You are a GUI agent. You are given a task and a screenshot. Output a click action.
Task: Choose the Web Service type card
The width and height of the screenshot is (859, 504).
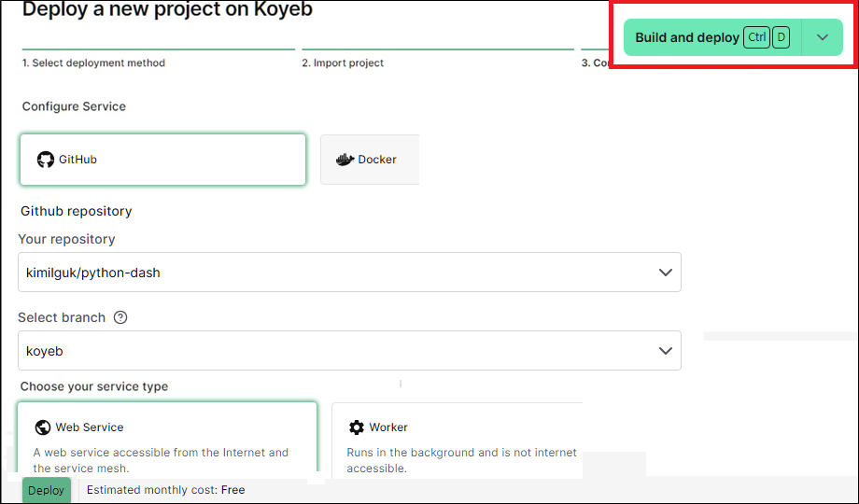(x=167, y=437)
